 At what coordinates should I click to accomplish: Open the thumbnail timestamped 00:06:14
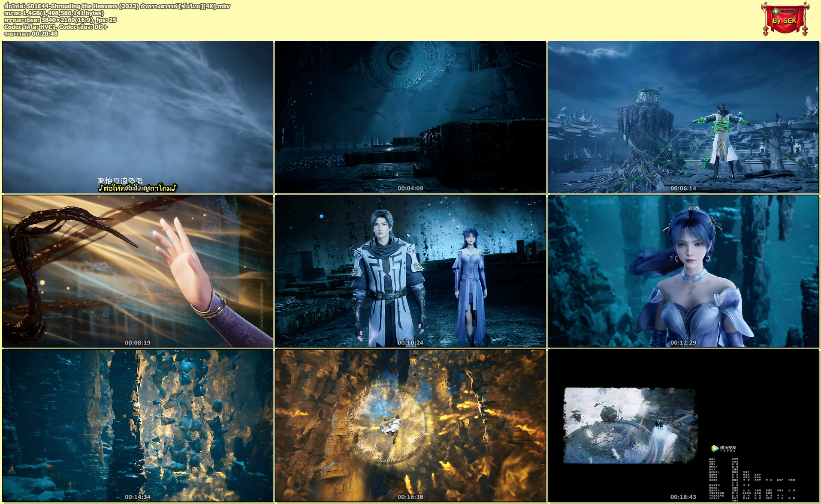[683, 117]
